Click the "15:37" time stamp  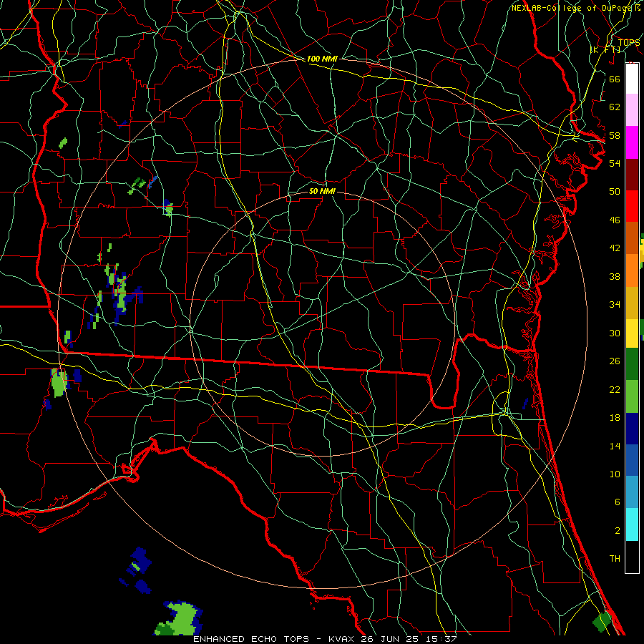pos(442,639)
